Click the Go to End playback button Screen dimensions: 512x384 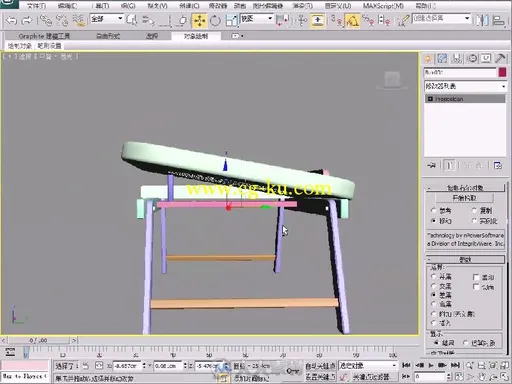456,365
